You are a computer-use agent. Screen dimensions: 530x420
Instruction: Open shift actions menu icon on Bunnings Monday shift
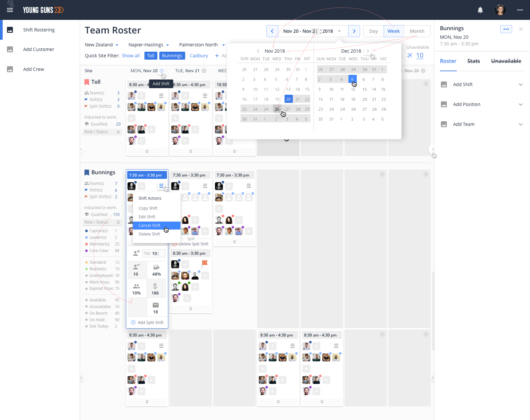[x=161, y=186]
